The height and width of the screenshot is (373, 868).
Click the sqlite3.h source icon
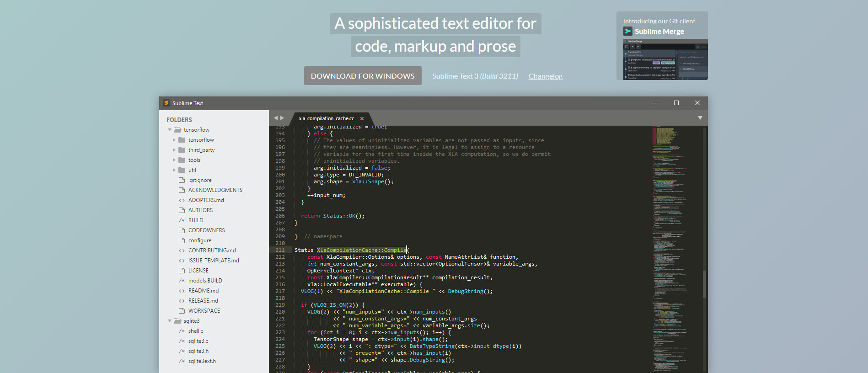point(182,351)
